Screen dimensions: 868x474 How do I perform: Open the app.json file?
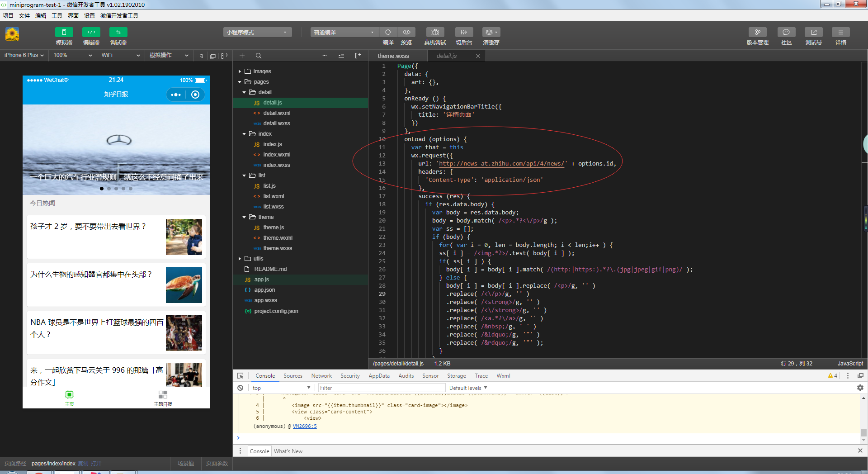click(x=264, y=290)
